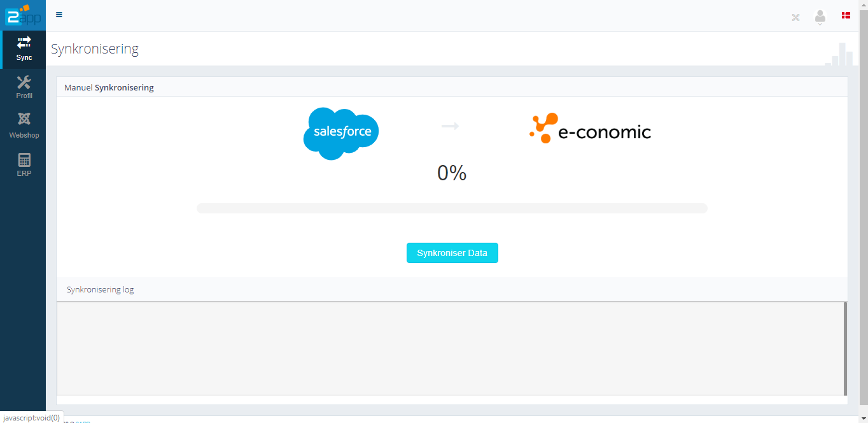This screenshot has width=868, height=423.
Task: Click inside the Synkronisering log area
Action: 451,348
